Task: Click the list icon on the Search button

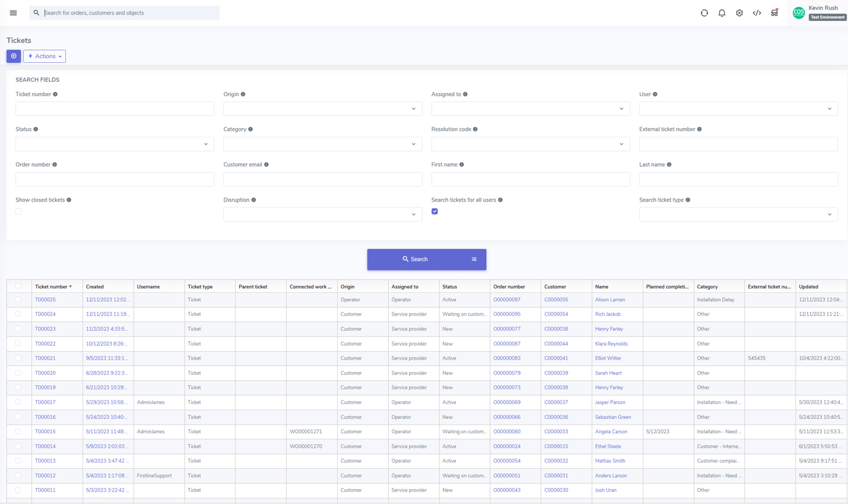Action: pyautogui.click(x=473, y=259)
